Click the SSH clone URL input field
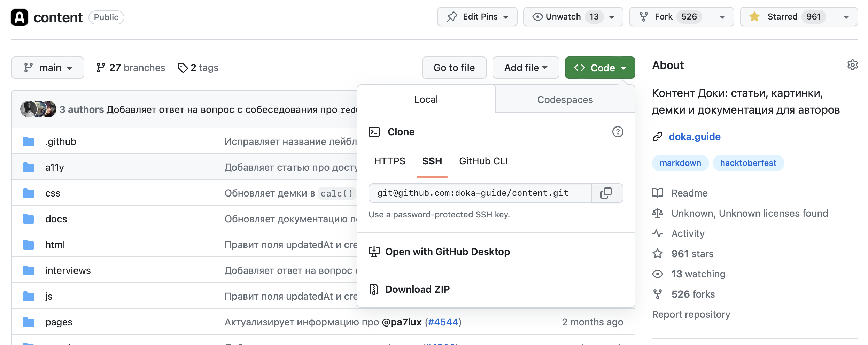This screenshot has width=868, height=345. tap(480, 193)
